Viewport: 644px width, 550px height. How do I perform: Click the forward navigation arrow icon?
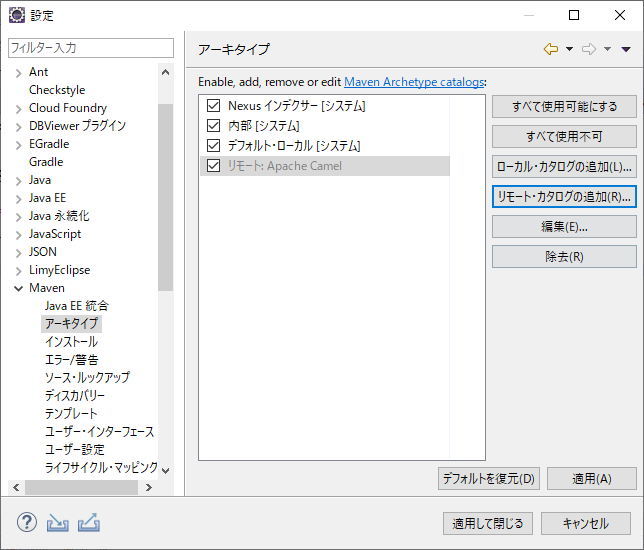(x=589, y=49)
